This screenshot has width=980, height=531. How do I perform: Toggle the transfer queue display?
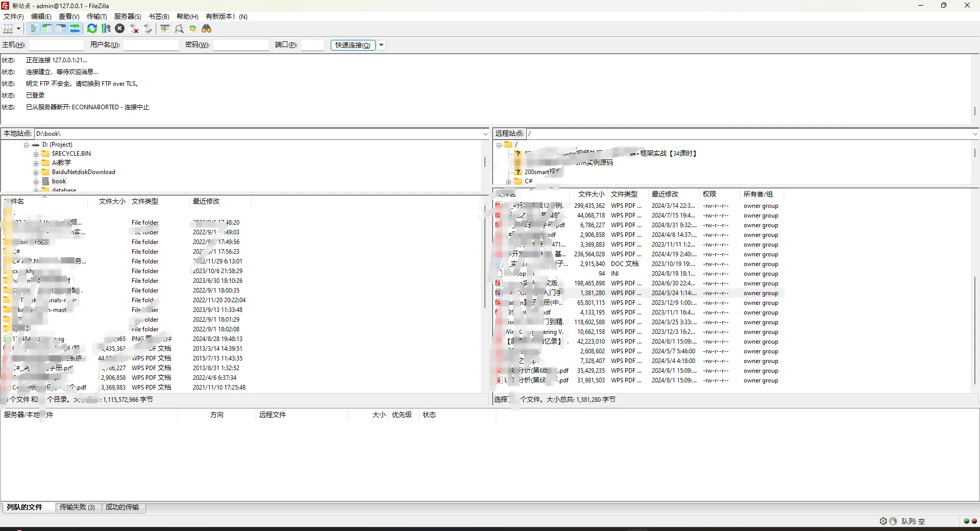coord(75,29)
